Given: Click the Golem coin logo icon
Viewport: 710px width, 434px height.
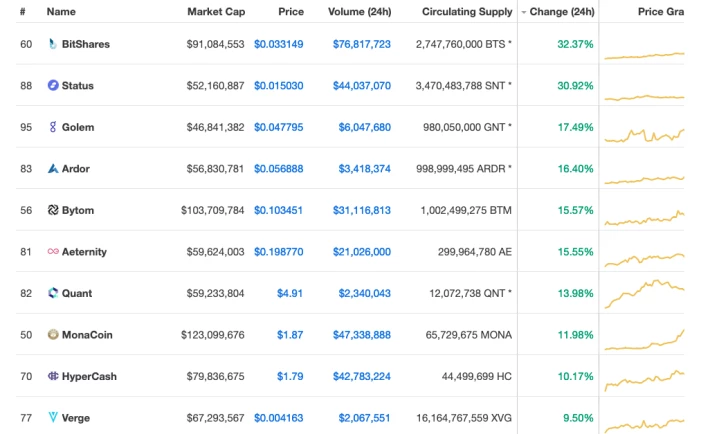Looking at the screenshot, I should (x=53, y=127).
